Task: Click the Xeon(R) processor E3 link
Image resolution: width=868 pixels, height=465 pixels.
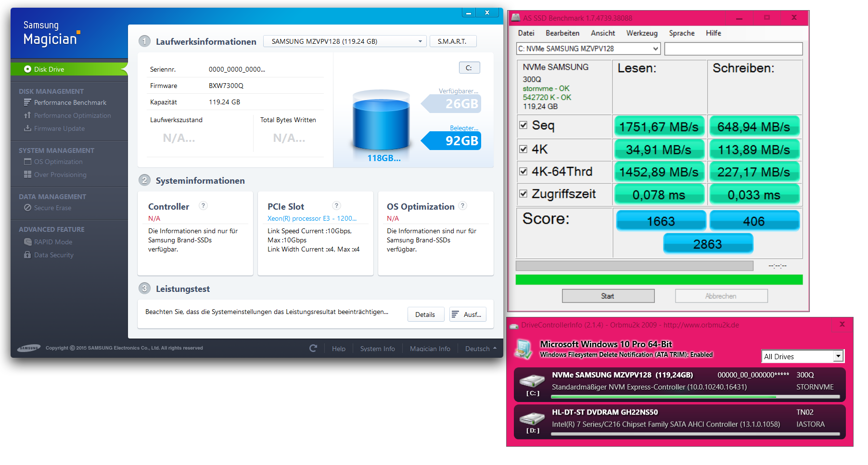Action: tap(312, 218)
